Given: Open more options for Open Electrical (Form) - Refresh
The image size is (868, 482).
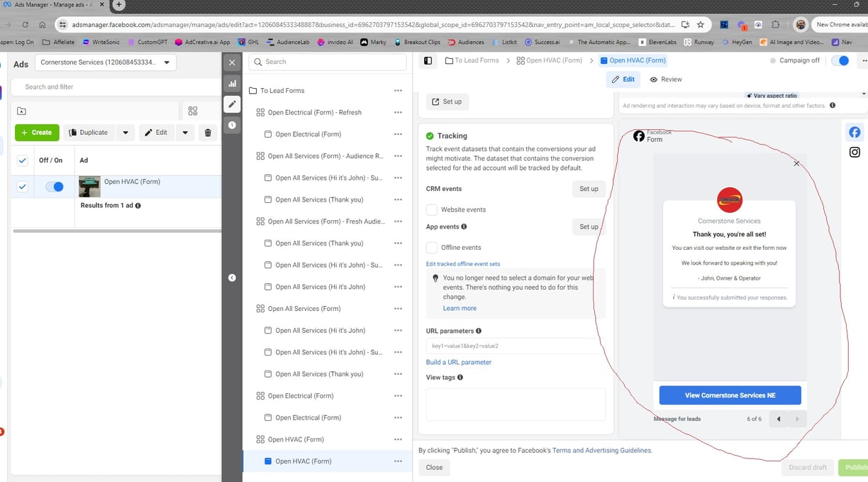Looking at the screenshot, I should coord(398,112).
